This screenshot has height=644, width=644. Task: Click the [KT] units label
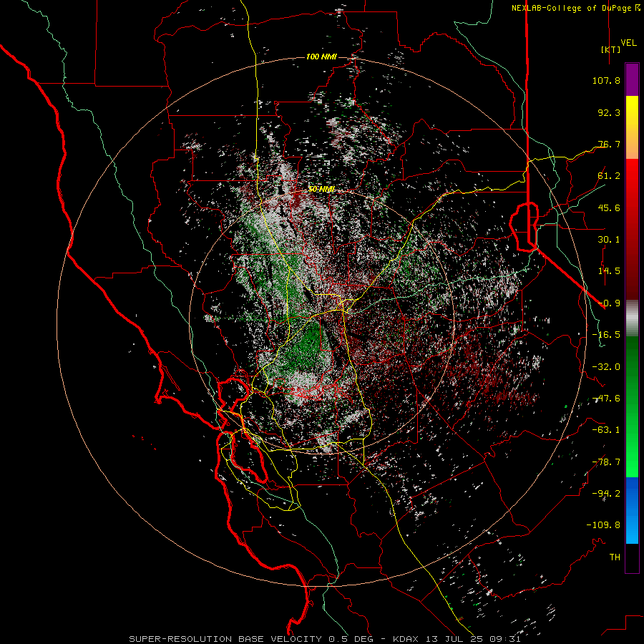point(610,49)
